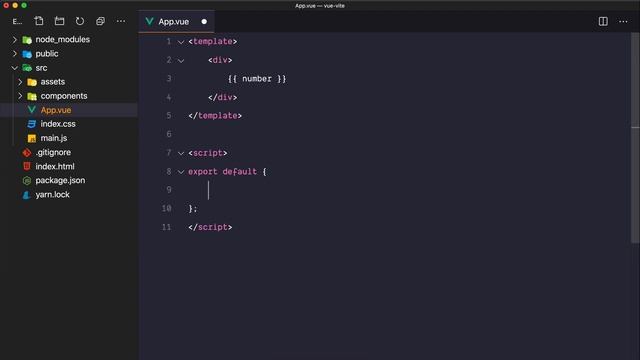Viewport: 640px width, 360px height.
Task: Click the 'export default {' code text
Action: click(x=227, y=172)
